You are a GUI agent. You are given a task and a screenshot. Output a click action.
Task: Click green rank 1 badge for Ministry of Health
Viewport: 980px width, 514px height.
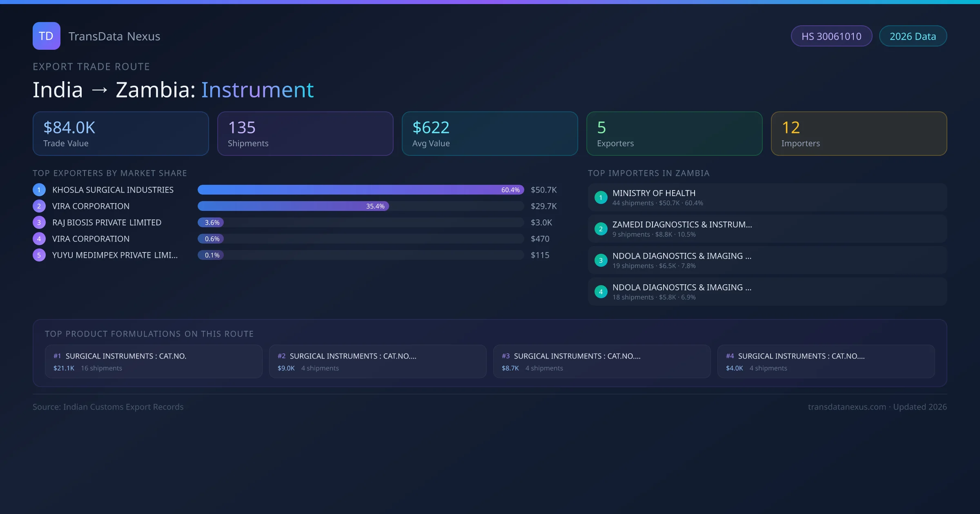click(x=601, y=197)
